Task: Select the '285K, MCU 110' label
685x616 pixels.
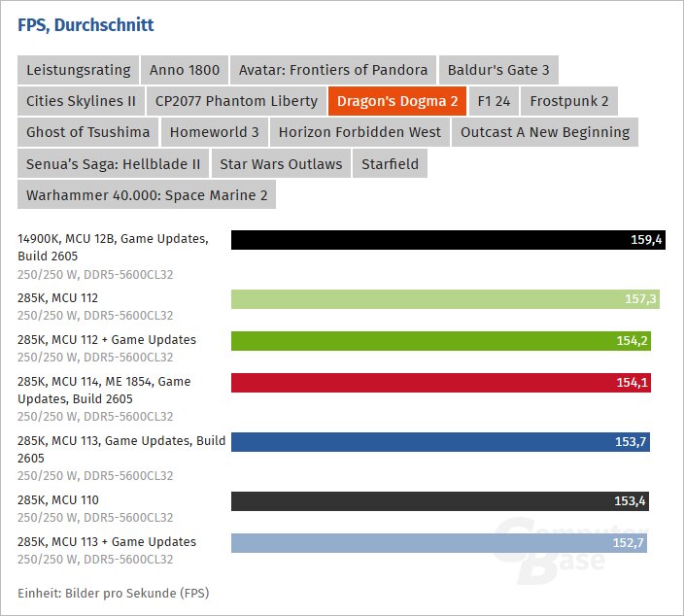Action: [58, 499]
